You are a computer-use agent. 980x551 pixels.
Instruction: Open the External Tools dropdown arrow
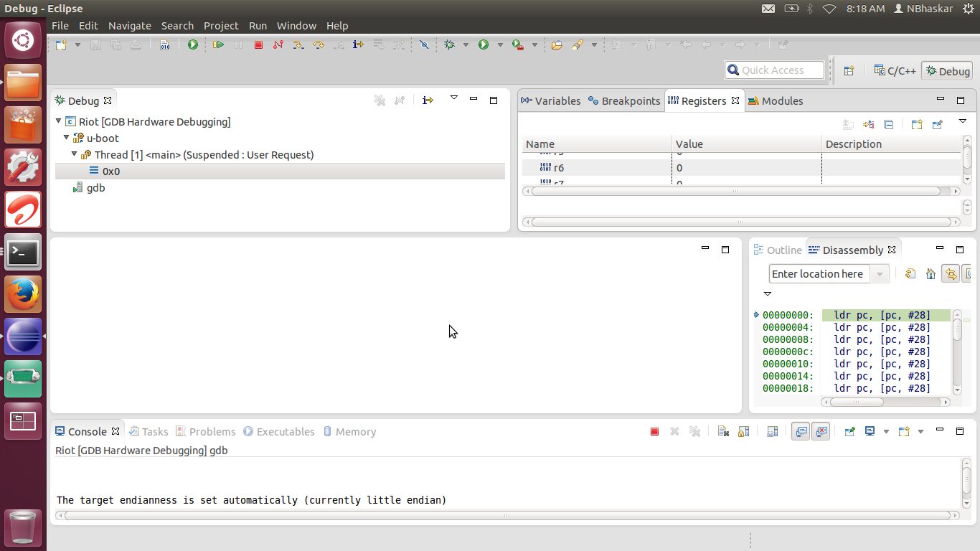click(534, 44)
